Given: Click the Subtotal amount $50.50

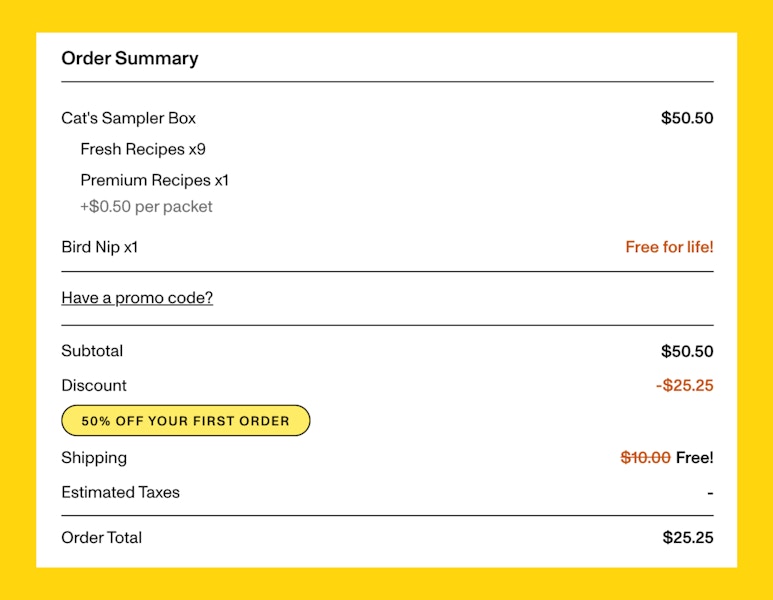Looking at the screenshot, I should pos(687,352).
